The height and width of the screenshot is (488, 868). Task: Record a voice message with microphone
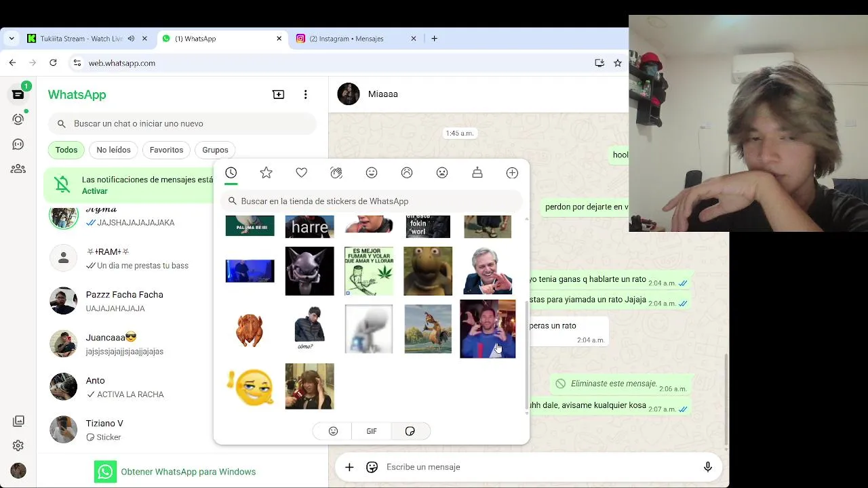point(708,467)
